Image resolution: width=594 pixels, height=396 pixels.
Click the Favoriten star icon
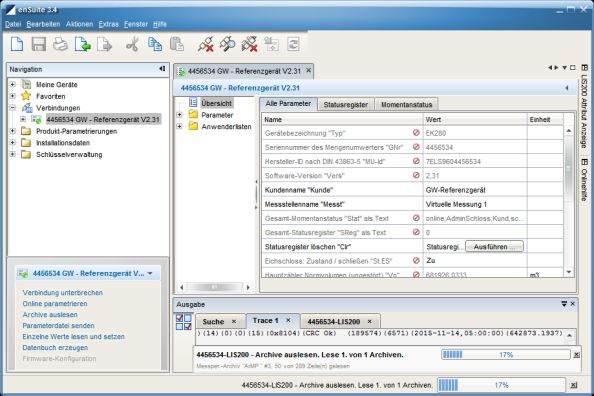[x=26, y=95]
